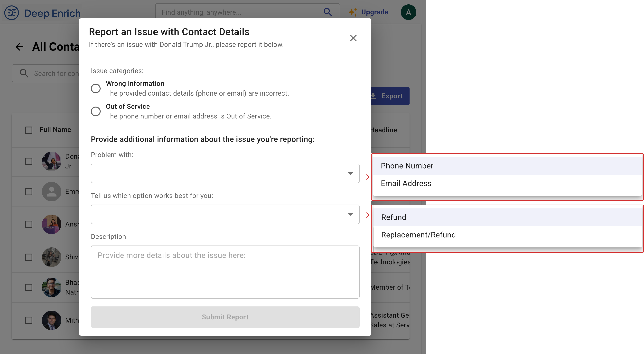Expand the 'Problem with' dropdown
644x354 pixels.
coord(225,173)
